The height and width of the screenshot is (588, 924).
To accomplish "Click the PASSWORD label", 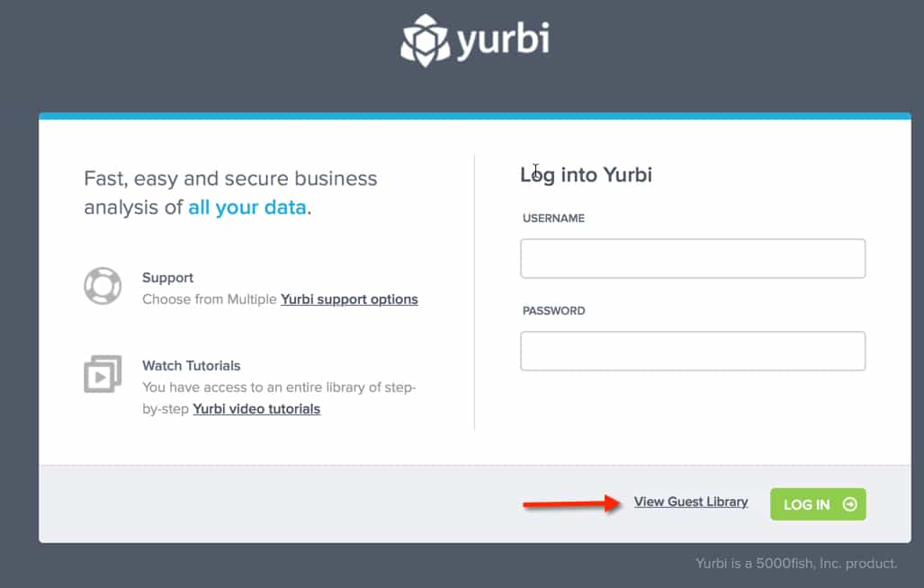I will click(x=553, y=311).
